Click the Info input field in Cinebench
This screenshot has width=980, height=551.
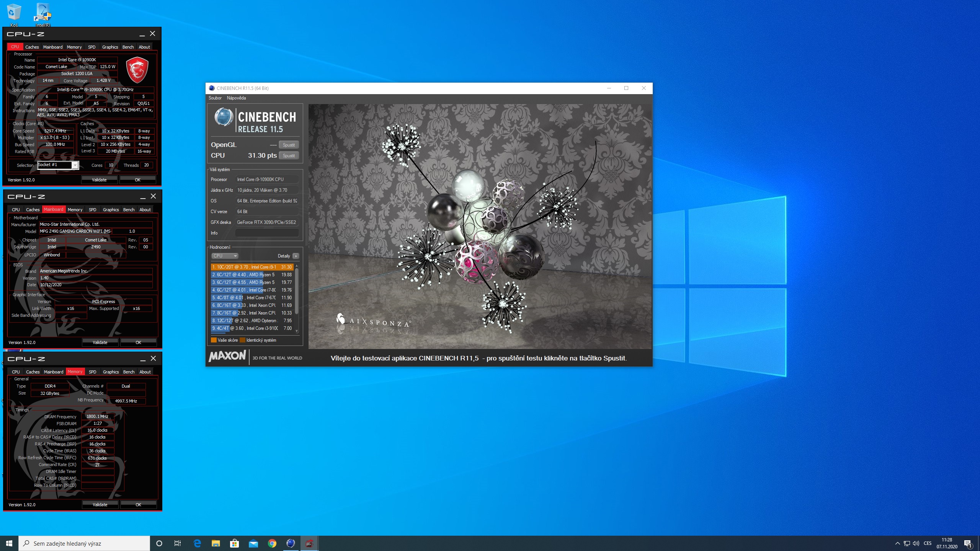point(267,233)
